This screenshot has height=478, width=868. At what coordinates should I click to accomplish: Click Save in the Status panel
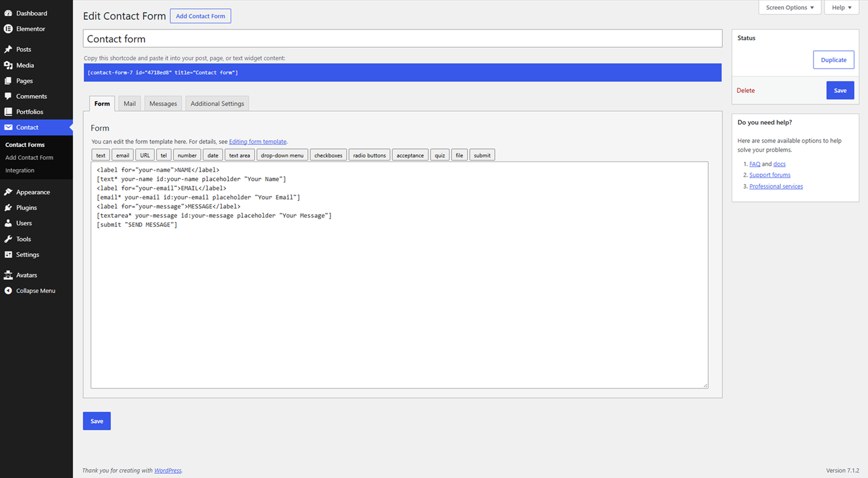[840, 90]
